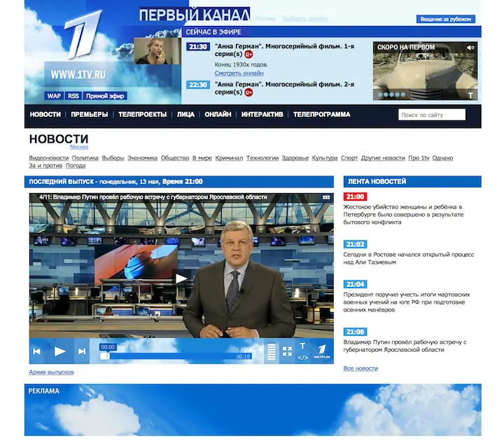Image resolution: width=504 pixels, height=447 pixels.
Task: Open the Премьеры menu item
Action: pos(90,115)
